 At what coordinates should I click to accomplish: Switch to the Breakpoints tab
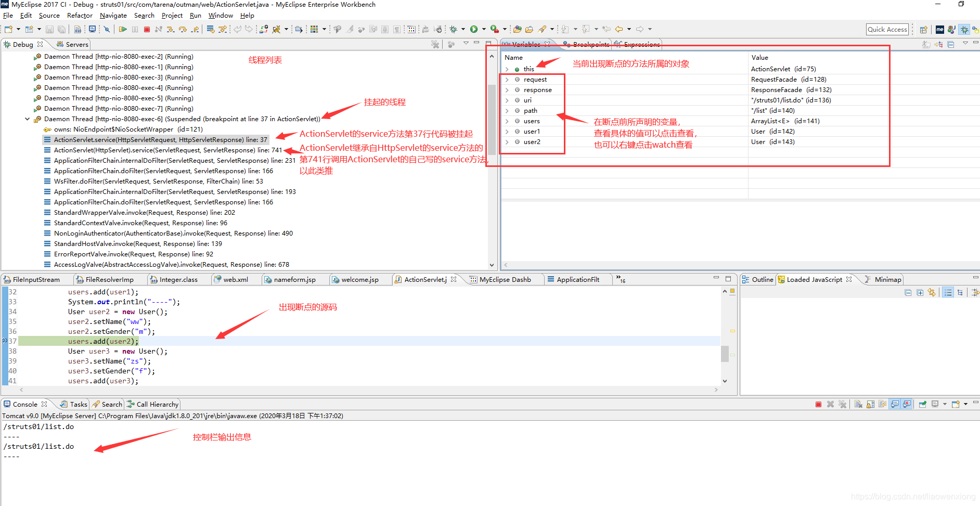point(586,45)
